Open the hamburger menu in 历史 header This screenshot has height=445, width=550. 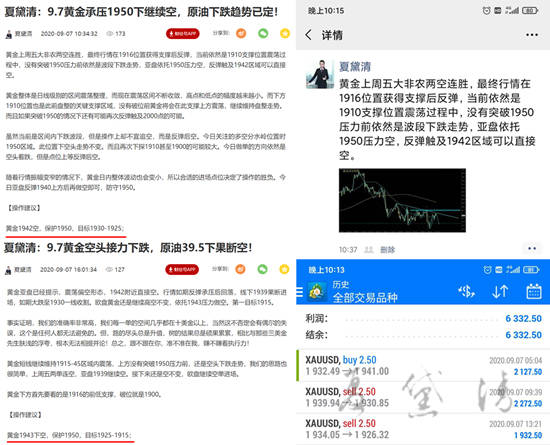tap(300, 292)
